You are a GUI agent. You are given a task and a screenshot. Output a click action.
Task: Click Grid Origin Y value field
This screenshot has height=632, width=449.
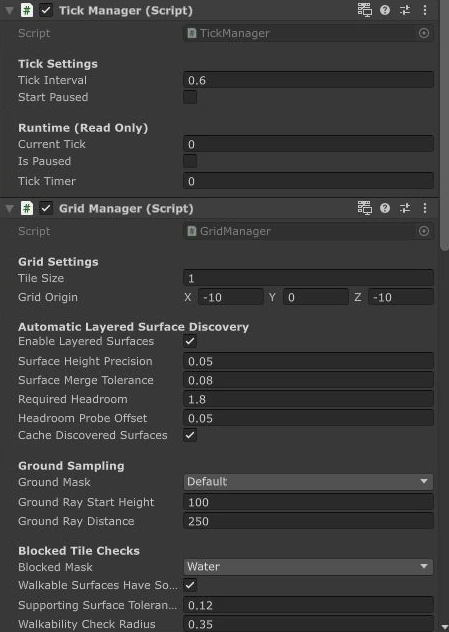[316, 297]
